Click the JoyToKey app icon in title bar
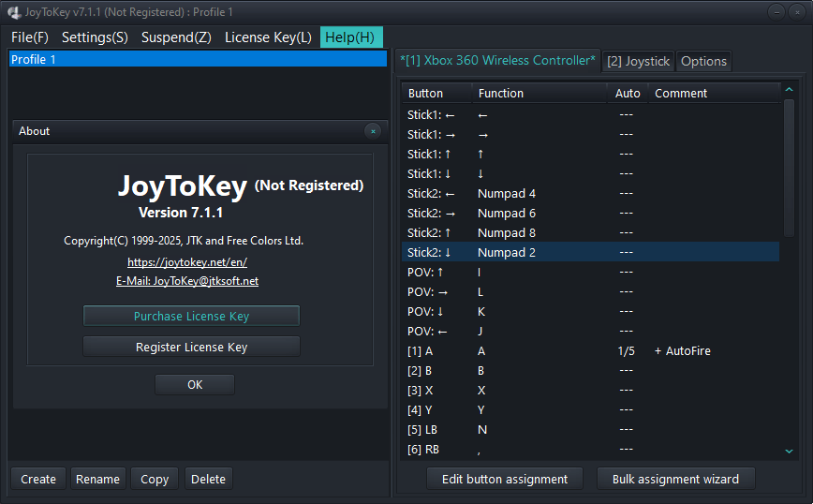The width and height of the screenshot is (813, 504). click(x=14, y=12)
